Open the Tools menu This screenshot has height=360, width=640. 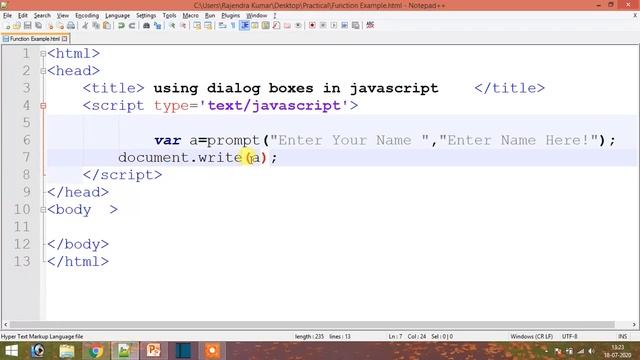pyautogui.click(x=169, y=16)
